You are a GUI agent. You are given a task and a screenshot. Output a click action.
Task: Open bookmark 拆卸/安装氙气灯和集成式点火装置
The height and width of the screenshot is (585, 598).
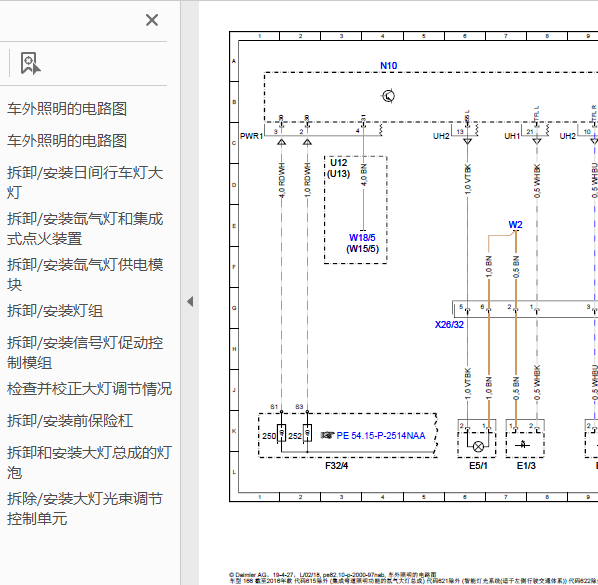point(85,228)
